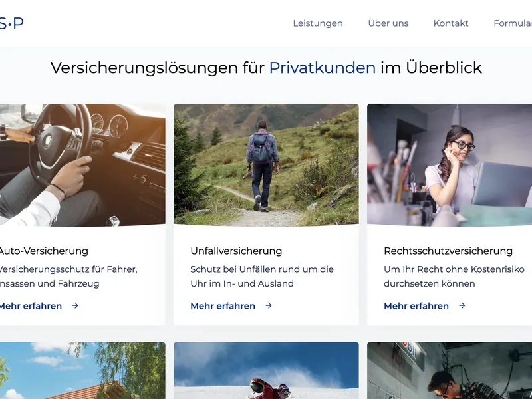This screenshot has height=399, width=532.
Task: Click arrow icon beside Auto-Versicherung Mehr erfahren
Action: pos(75,305)
